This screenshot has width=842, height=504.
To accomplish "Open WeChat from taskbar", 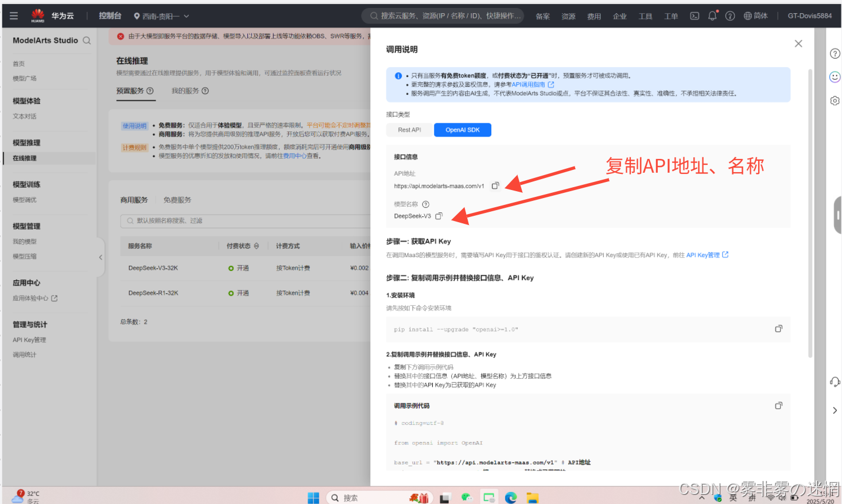I will (467, 498).
